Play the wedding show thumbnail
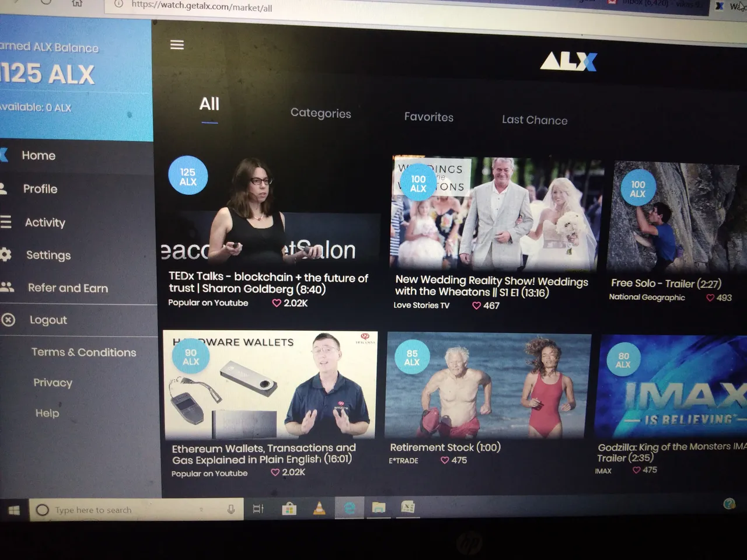The width and height of the screenshot is (747, 560). [x=495, y=213]
